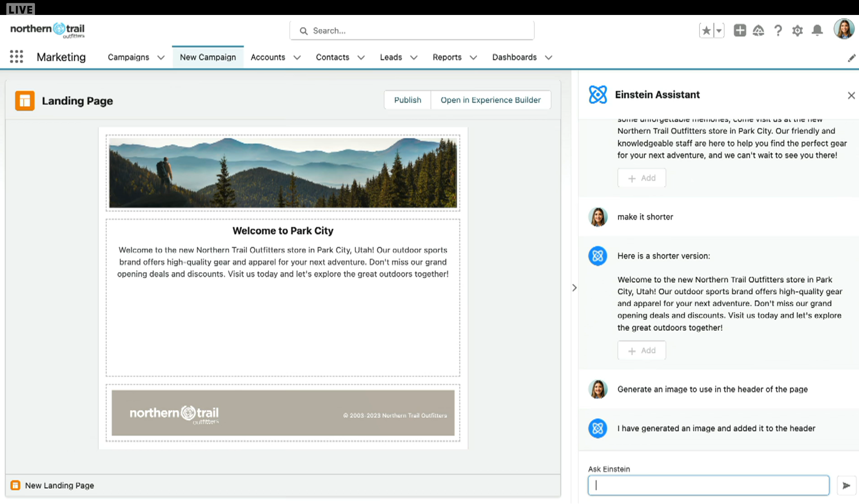The width and height of the screenshot is (859, 504).
Task: Click Open in Experience Builder
Action: (x=491, y=100)
